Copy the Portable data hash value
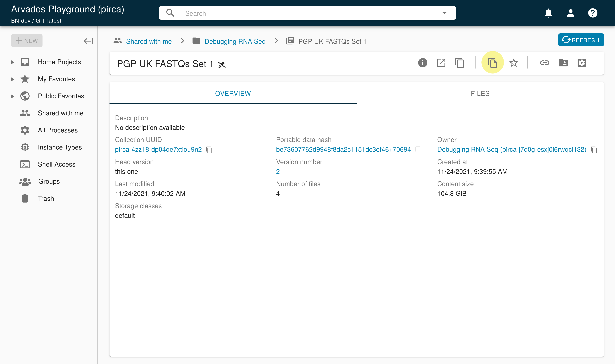 [x=418, y=150]
